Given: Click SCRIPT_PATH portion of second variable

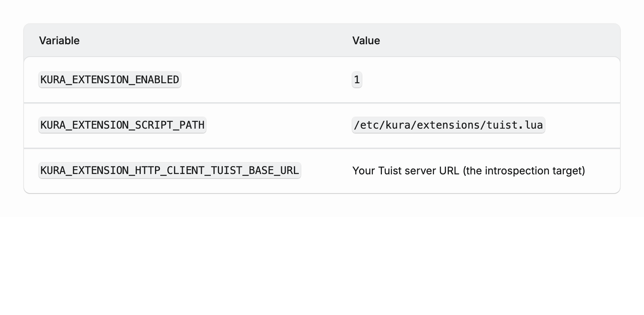Looking at the screenshot, I should tap(170, 125).
